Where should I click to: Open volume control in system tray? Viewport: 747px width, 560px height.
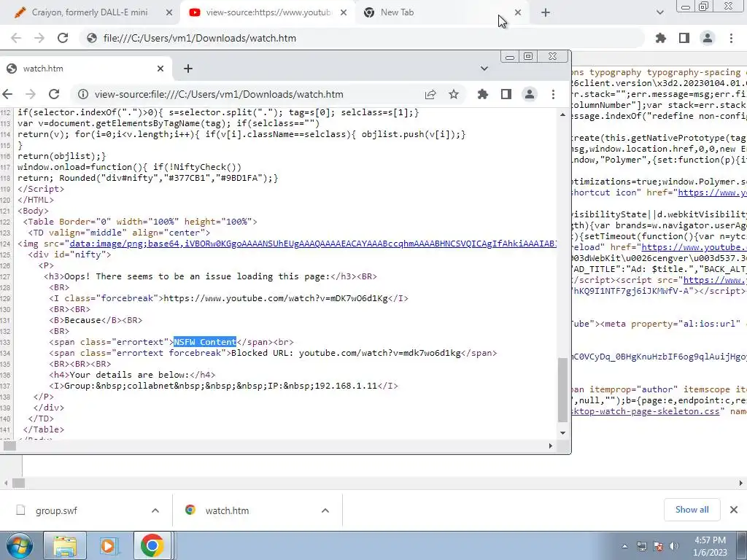point(673,546)
